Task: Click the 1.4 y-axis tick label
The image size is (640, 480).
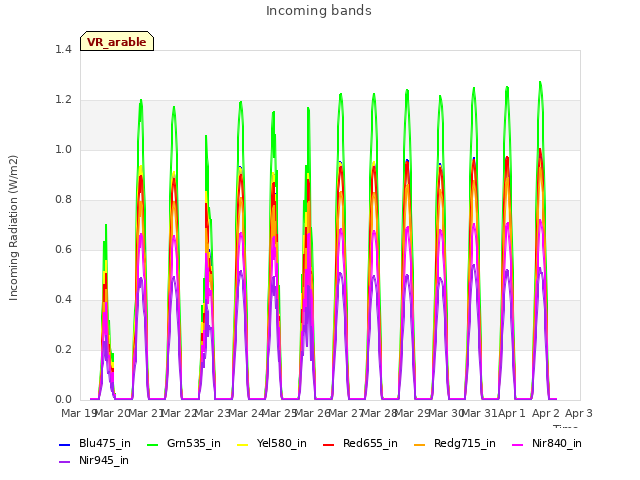Action: click(x=63, y=50)
